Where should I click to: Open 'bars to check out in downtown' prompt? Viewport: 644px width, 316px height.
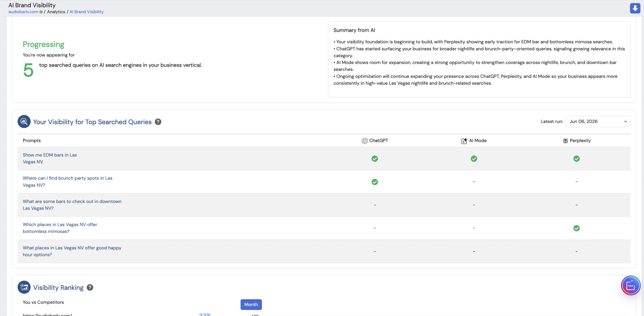pos(72,205)
